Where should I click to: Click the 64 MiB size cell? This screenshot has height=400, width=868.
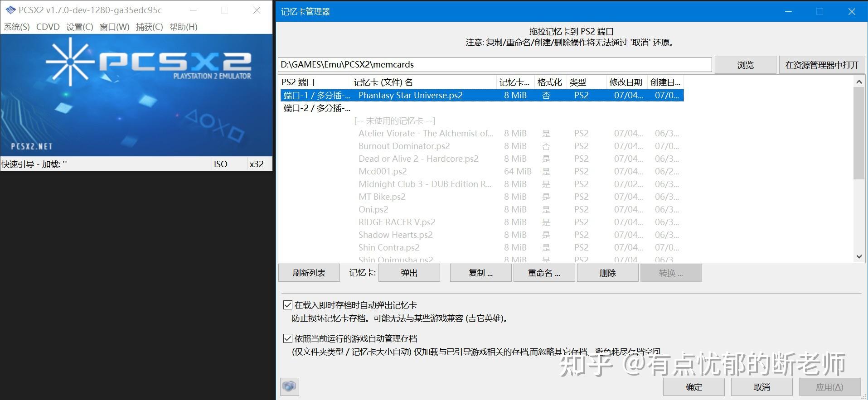(518, 171)
